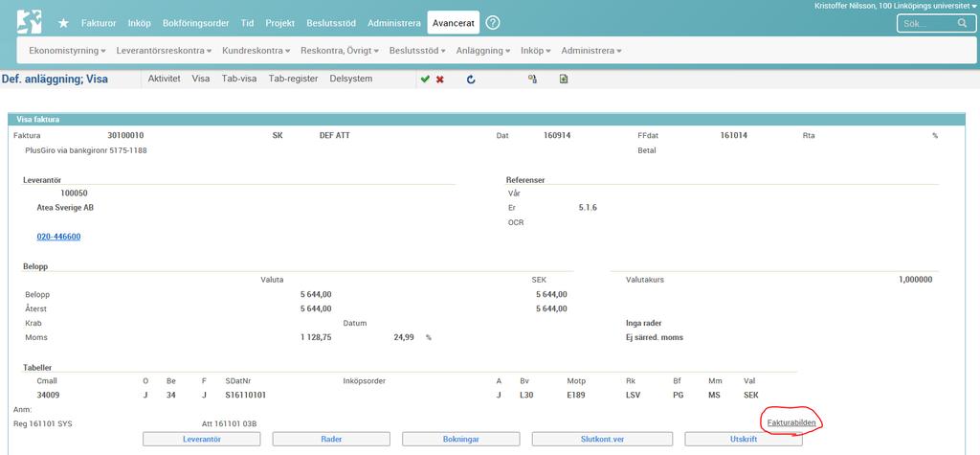Image resolution: width=980 pixels, height=455 pixels.
Task: Click the moms percentage 24,99
Action: click(403, 337)
